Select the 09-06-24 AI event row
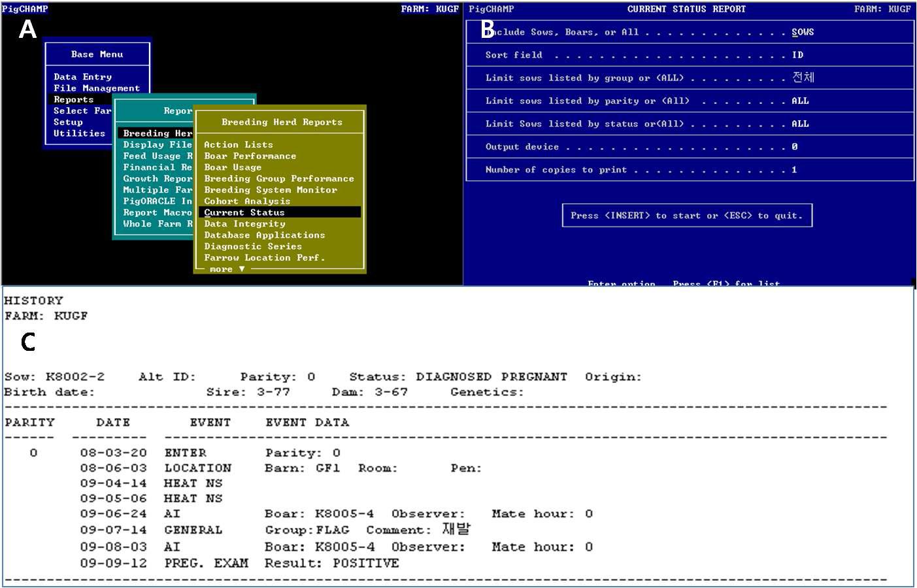The height and width of the screenshot is (588, 917). 337,514
